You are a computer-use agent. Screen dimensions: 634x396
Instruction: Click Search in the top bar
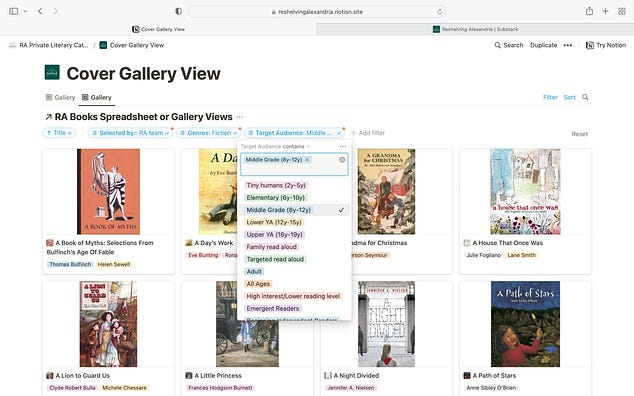click(509, 45)
